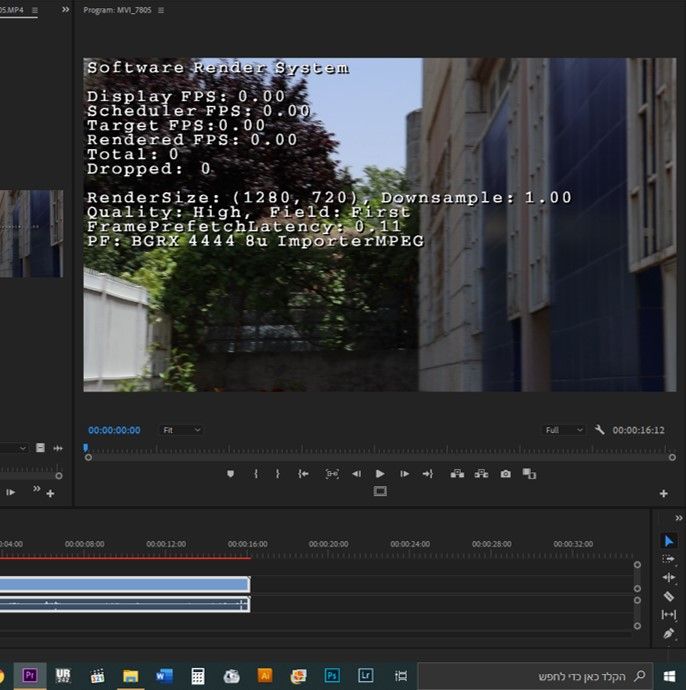This screenshot has height=690, width=686.
Task: Step forward one frame
Action: coord(404,474)
